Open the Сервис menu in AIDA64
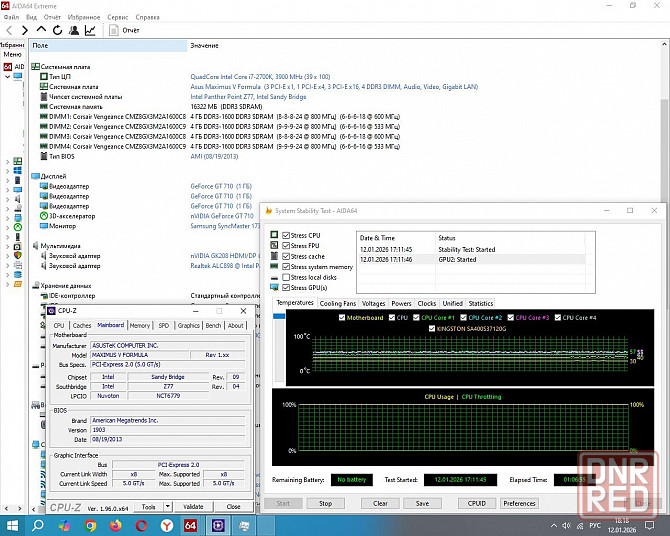 click(117, 17)
